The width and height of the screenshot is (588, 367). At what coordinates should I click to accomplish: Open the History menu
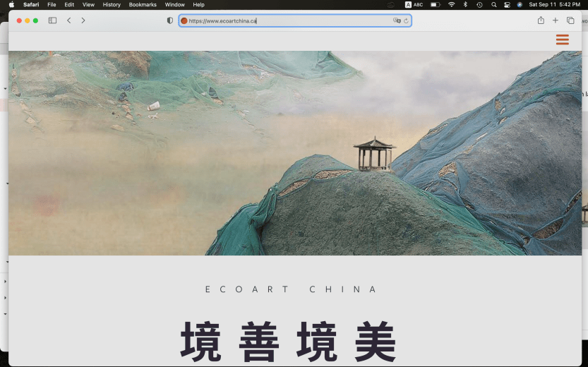112,4
